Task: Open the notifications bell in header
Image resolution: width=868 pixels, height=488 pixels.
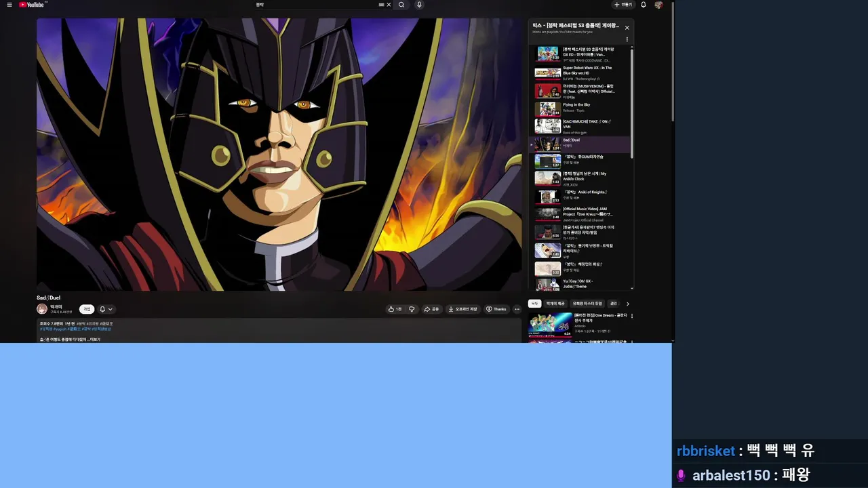Action: point(644,5)
